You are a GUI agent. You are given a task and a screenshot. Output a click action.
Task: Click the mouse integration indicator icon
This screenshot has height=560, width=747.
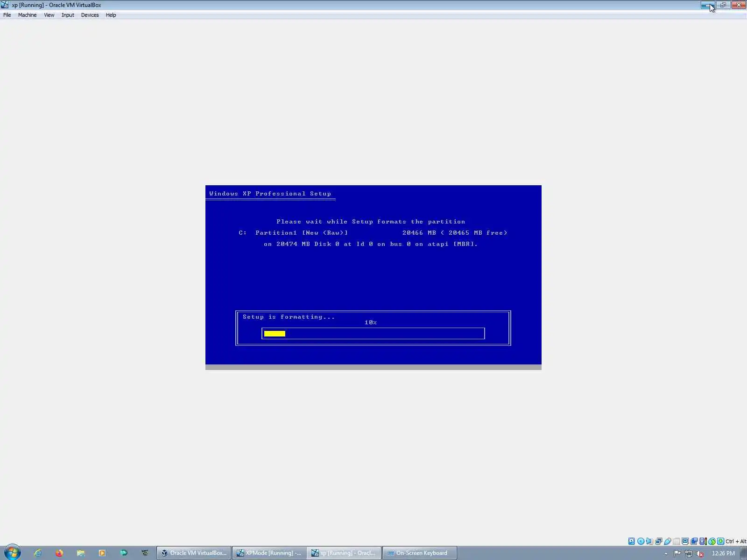coord(712,541)
